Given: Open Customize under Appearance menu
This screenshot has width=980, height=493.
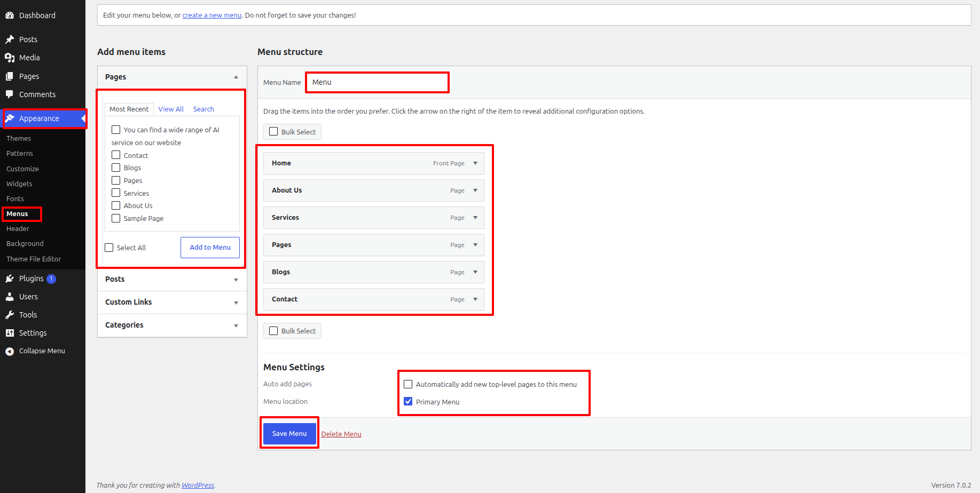Looking at the screenshot, I should point(22,169).
